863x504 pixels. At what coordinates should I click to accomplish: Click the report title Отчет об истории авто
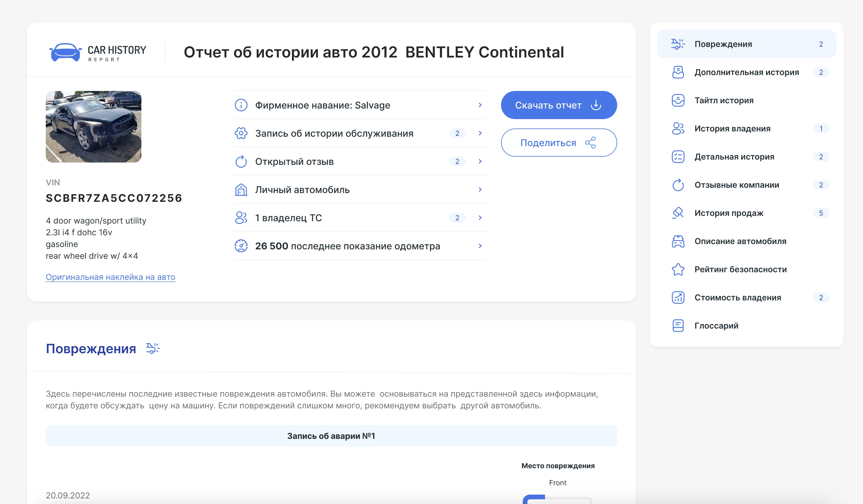click(374, 53)
